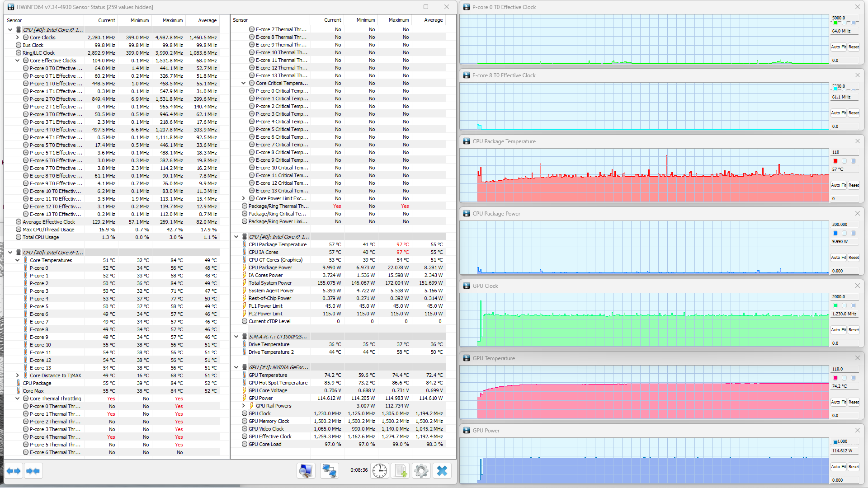Click the red color swatch on CPU Package Temperature
This screenshot has height=488, width=868.
coord(835,161)
